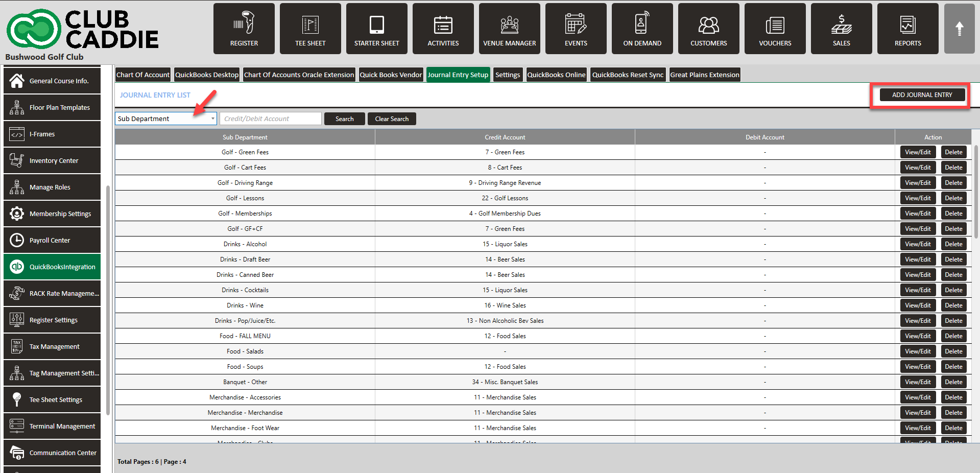
Task: Open Payroll Center clock icon
Action: [17, 240]
